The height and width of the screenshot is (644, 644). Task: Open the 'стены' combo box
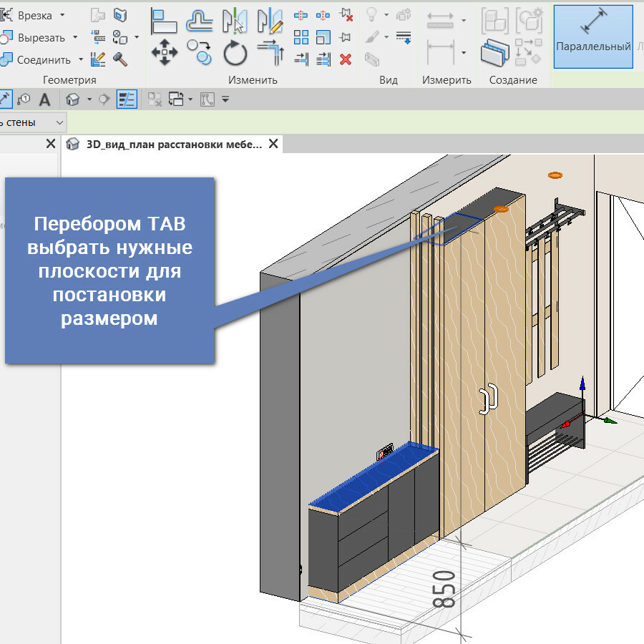coord(32,122)
